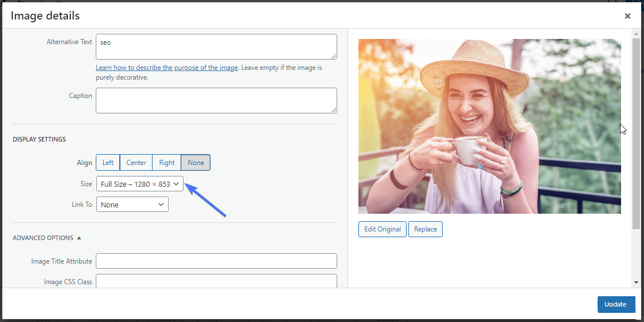Click the Image details title text
This screenshot has width=644, height=322.
pos(45,15)
